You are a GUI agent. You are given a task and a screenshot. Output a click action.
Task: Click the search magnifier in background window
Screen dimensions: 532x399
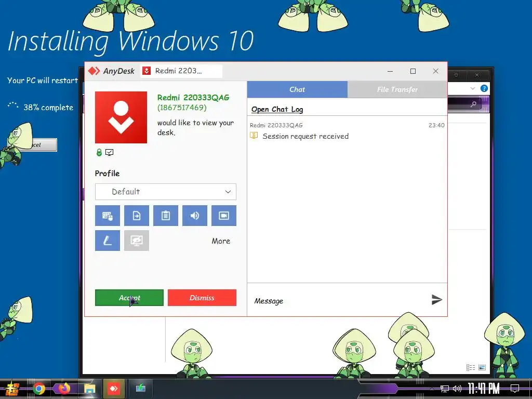point(473,104)
